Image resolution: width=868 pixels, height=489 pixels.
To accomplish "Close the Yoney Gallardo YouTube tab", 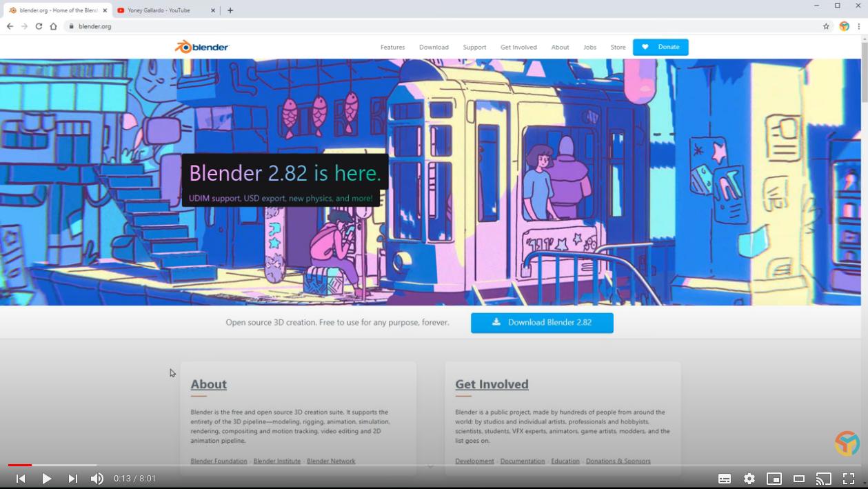I will click(x=212, y=10).
